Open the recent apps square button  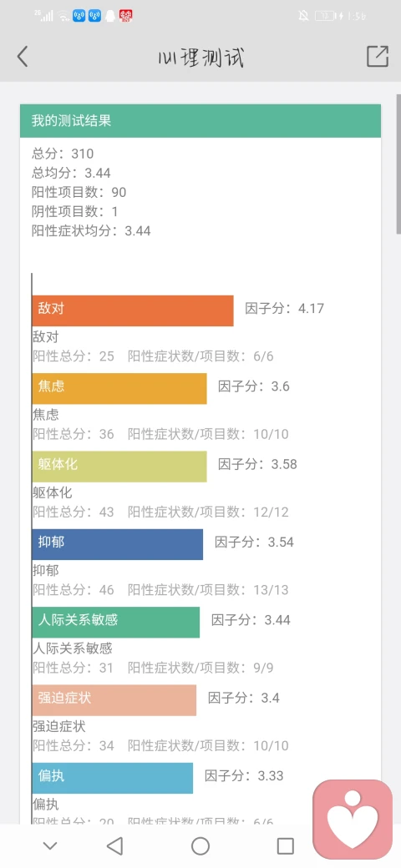pyautogui.click(x=285, y=845)
